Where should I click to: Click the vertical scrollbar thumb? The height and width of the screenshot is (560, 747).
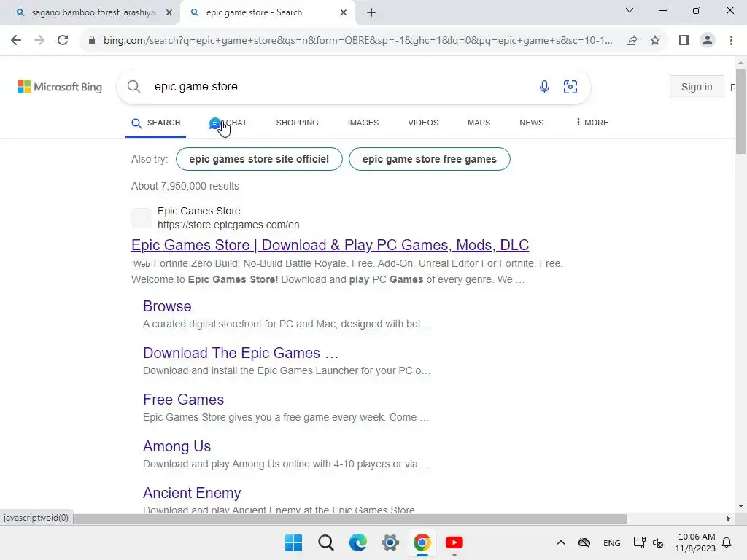click(740, 111)
